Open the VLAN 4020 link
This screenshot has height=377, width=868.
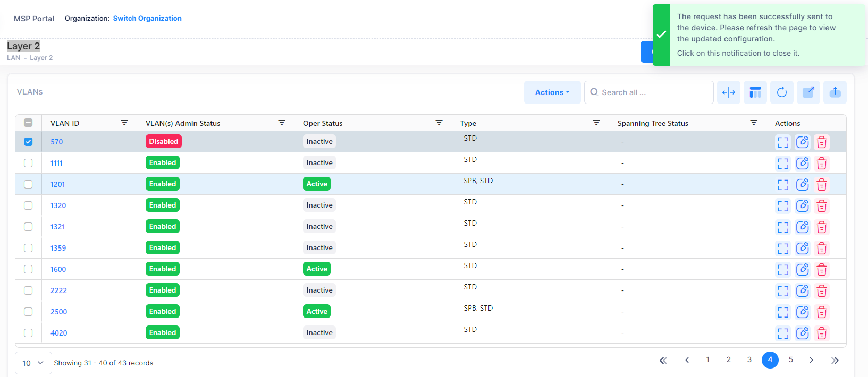coord(58,333)
